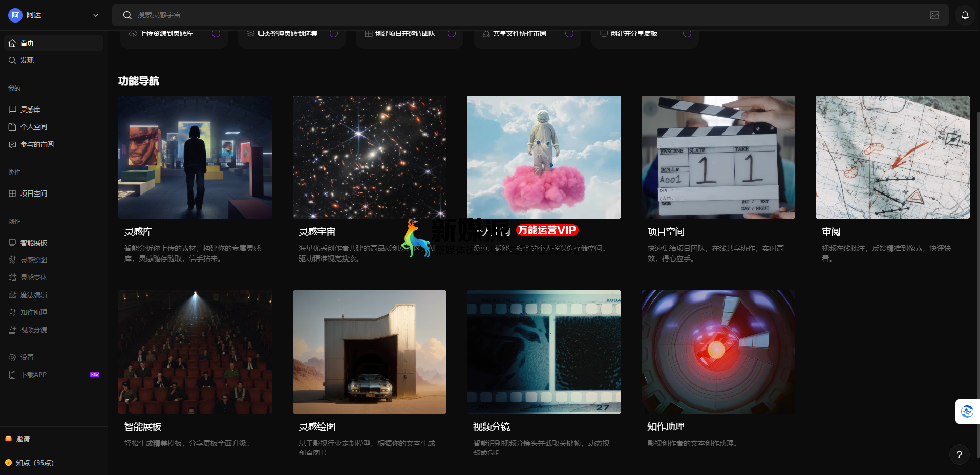The width and height of the screenshot is (980, 475).
Task: Toggle the circle on 共享文件协作审阅
Action: coord(569,33)
